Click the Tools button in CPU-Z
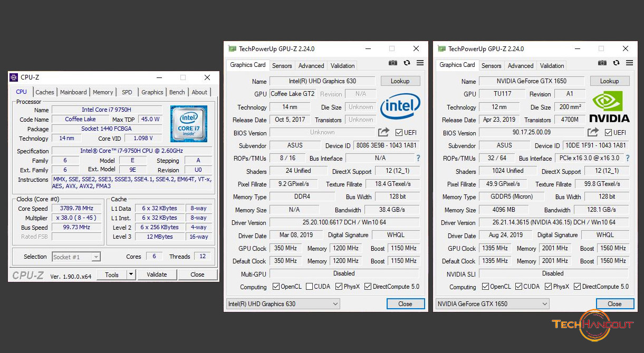The height and width of the screenshot is (353, 644). coord(112,274)
